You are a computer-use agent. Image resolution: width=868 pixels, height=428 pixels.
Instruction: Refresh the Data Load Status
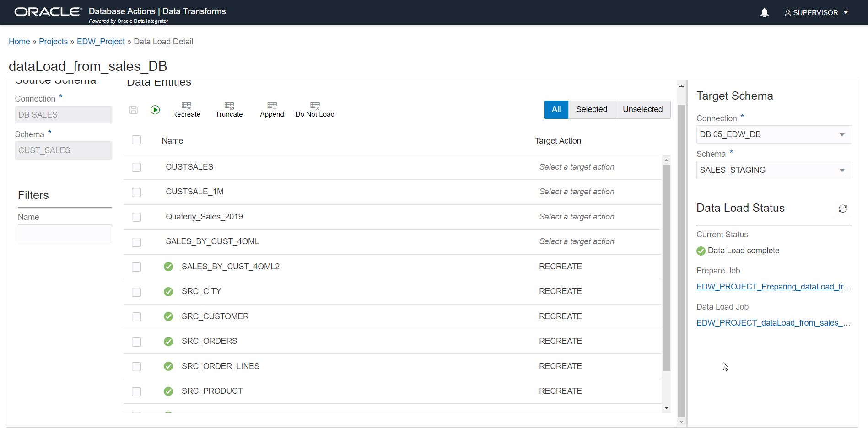842,209
